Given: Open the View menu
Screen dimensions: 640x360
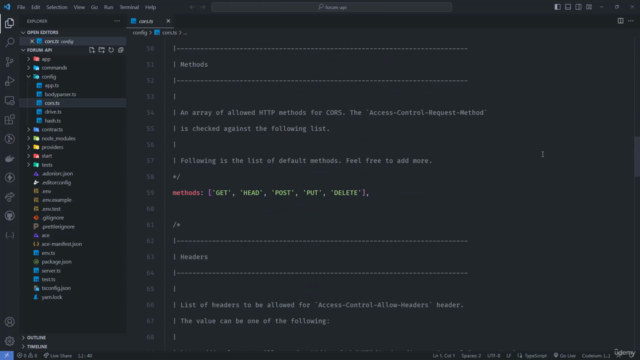Looking at the screenshot, I should click(x=79, y=7).
